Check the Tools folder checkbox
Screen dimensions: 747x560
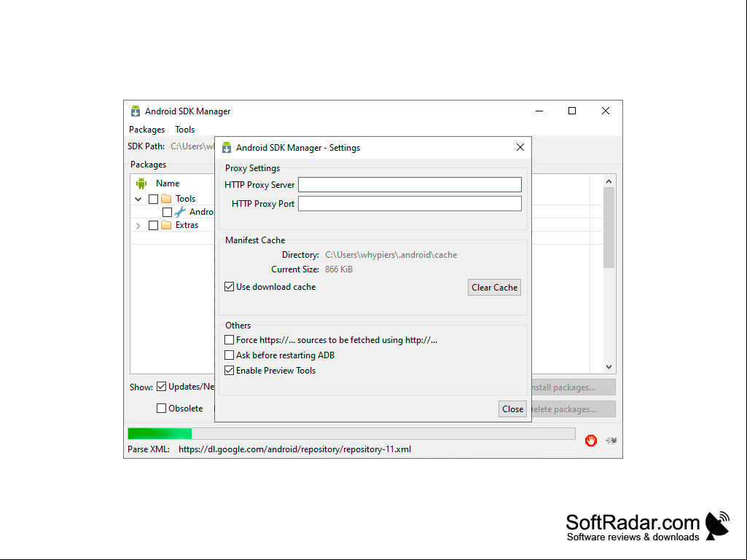coord(153,199)
